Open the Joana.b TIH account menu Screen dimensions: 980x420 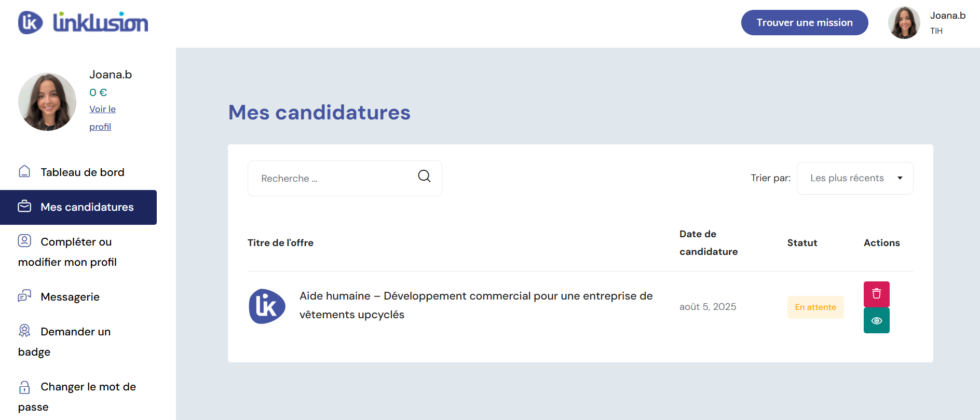click(927, 23)
